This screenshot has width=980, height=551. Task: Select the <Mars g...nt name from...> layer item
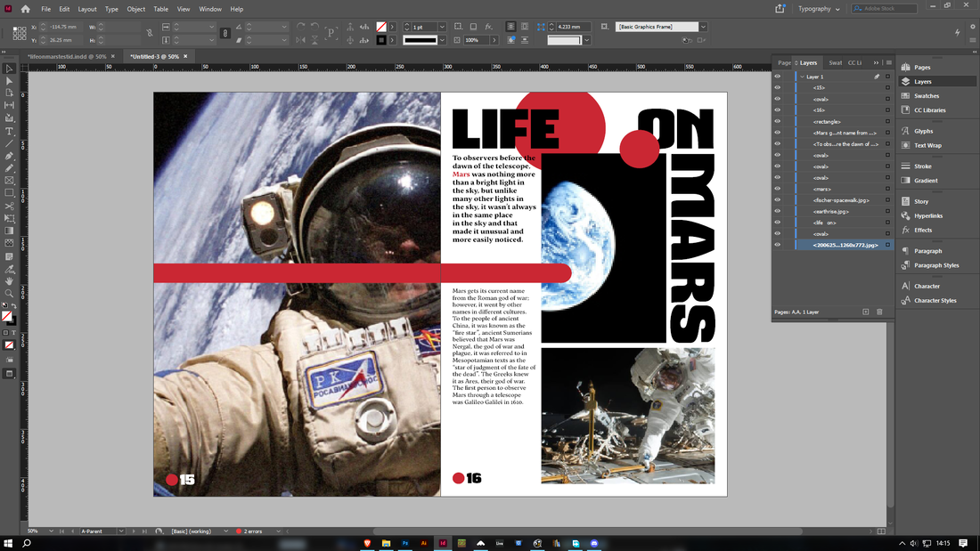point(845,133)
